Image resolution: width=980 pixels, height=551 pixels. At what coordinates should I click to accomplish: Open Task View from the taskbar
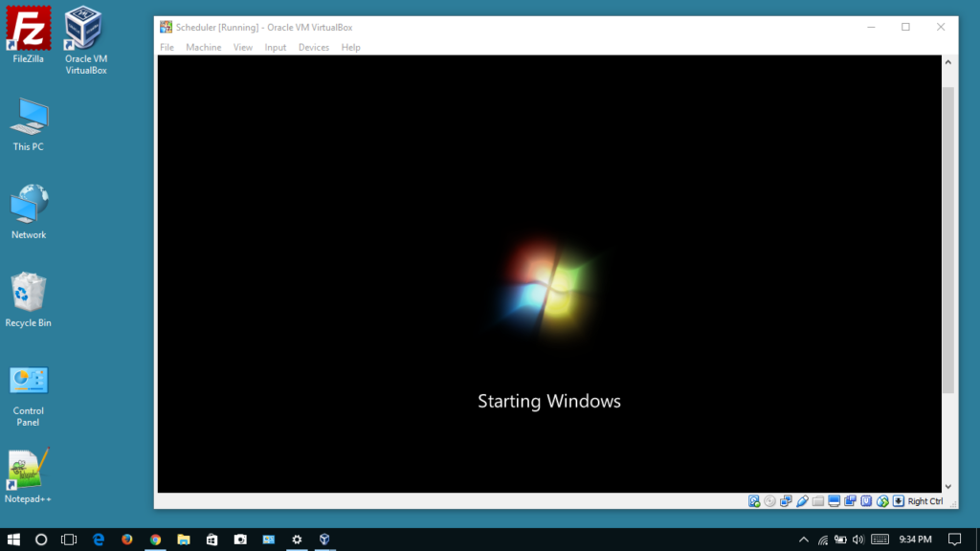69,540
